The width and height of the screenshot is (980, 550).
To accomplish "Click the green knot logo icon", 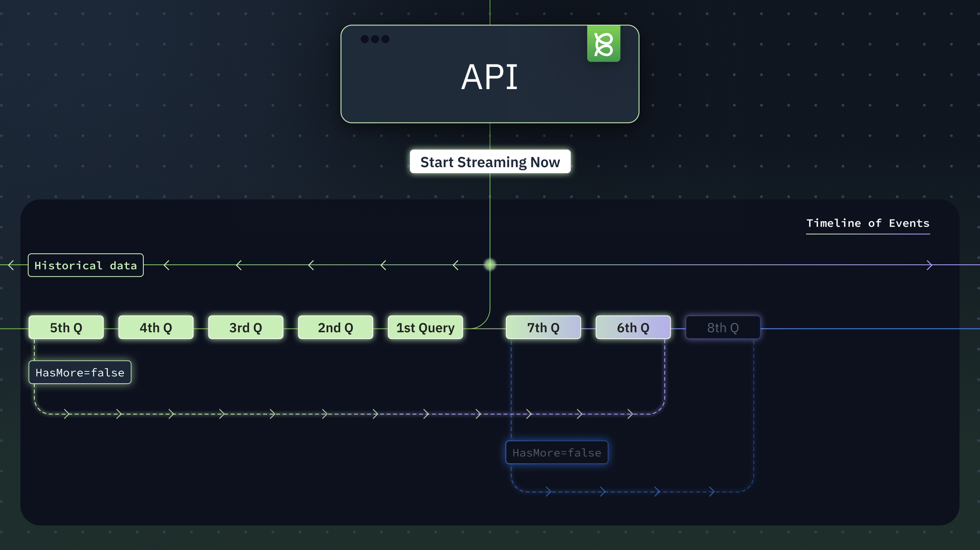I will point(604,44).
